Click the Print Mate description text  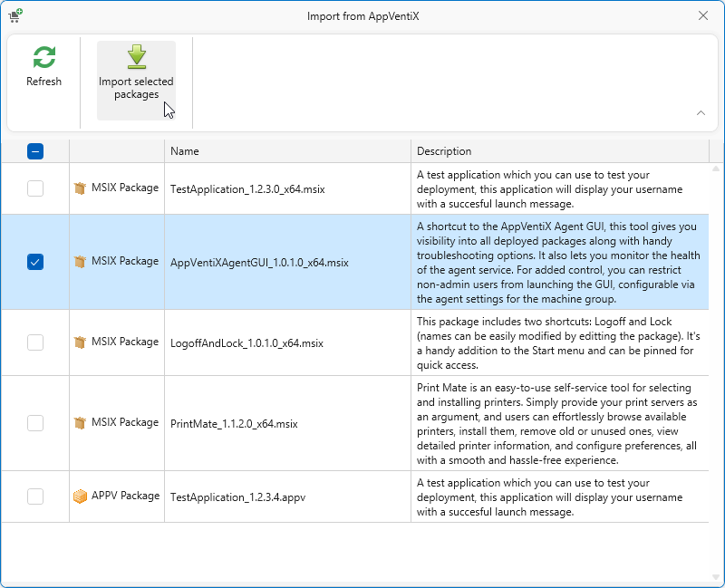click(x=557, y=424)
